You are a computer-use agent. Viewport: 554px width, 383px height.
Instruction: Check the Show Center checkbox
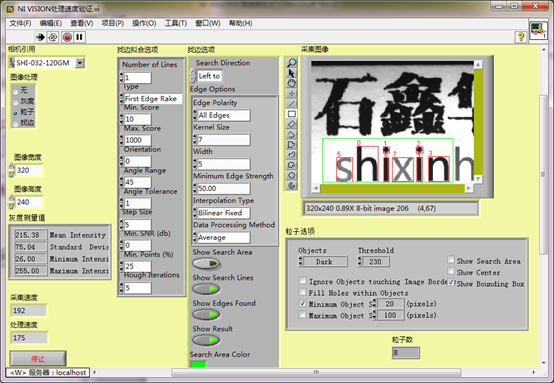[451, 271]
